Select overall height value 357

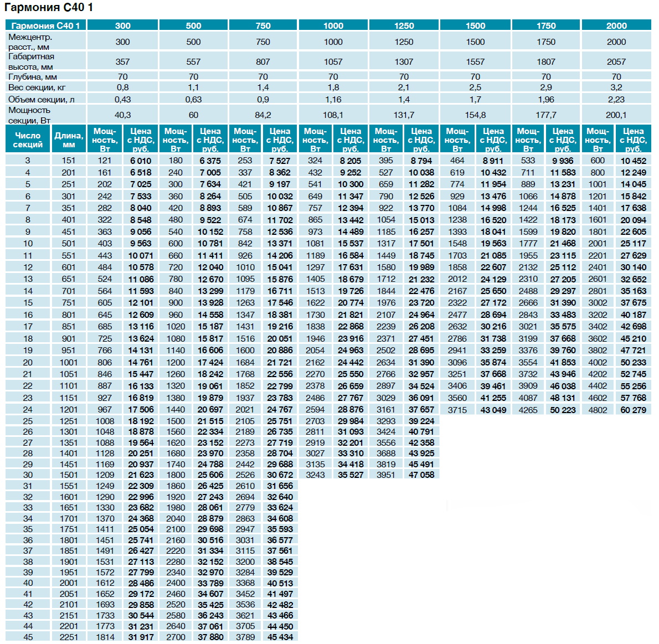coord(122,62)
